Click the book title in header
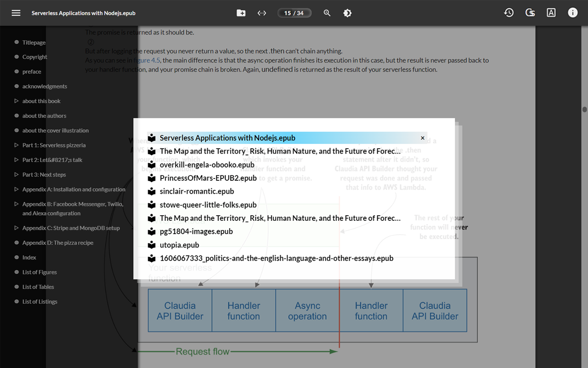Screen dimensions: 588x368 coord(84,13)
